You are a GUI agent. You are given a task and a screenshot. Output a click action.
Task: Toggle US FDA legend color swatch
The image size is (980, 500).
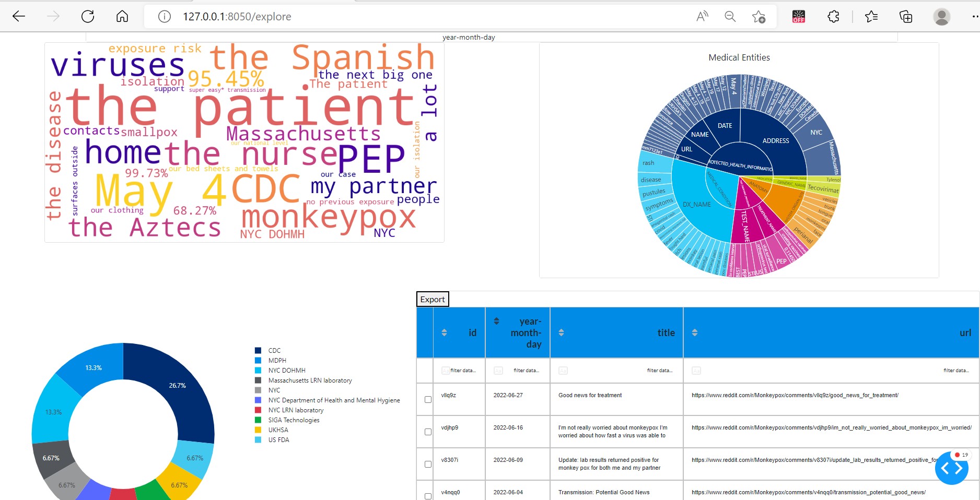(x=258, y=440)
